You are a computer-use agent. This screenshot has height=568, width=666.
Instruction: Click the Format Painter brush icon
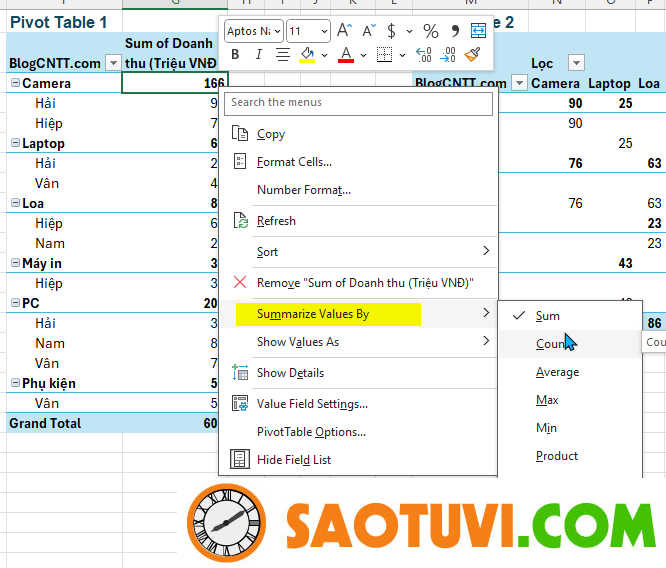point(473,55)
